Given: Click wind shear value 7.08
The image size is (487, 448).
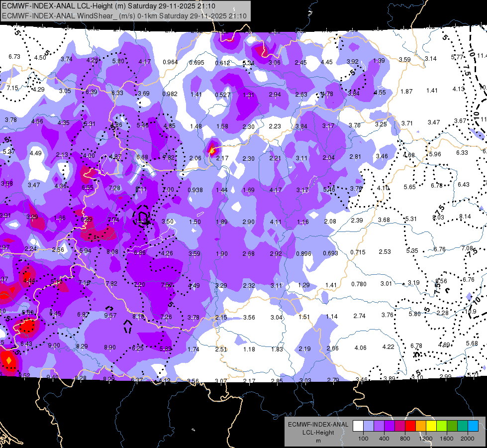Looking at the screenshot, I should [x=467, y=248].
